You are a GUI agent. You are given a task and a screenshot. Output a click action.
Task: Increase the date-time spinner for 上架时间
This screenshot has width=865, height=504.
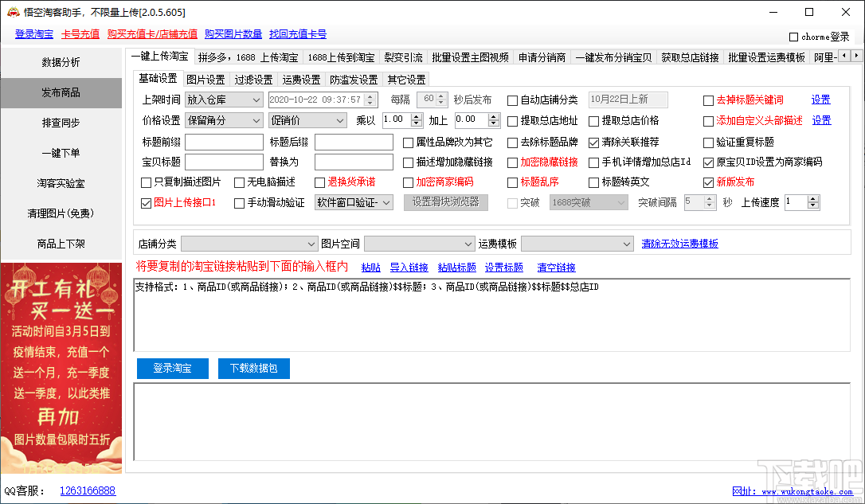point(370,96)
